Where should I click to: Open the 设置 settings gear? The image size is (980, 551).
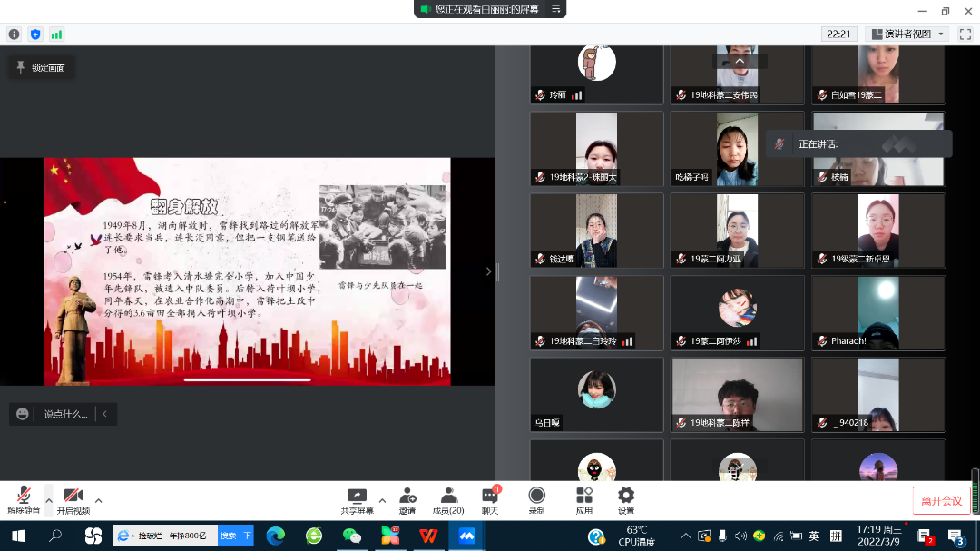click(626, 499)
